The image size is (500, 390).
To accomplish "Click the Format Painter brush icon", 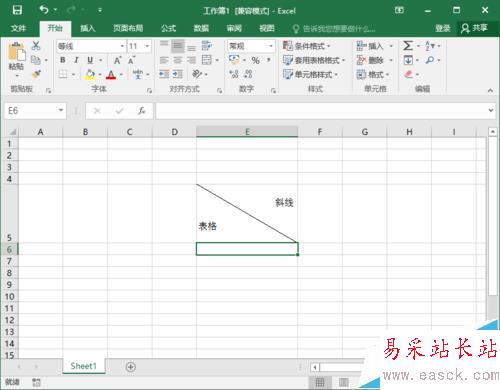I will pos(36,74).
